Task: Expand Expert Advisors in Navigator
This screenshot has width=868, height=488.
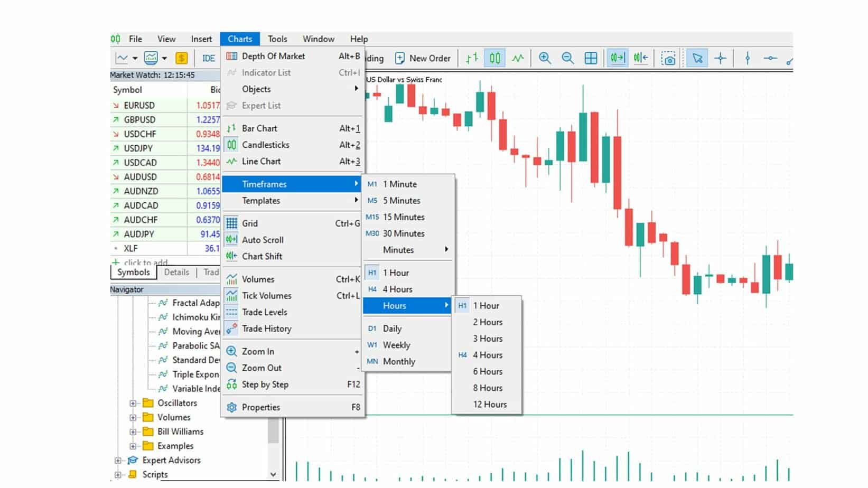Action: [118, 461]
